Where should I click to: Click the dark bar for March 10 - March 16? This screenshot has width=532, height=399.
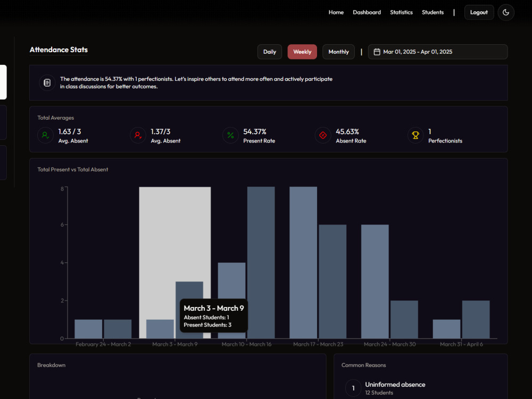click(261, 263)
